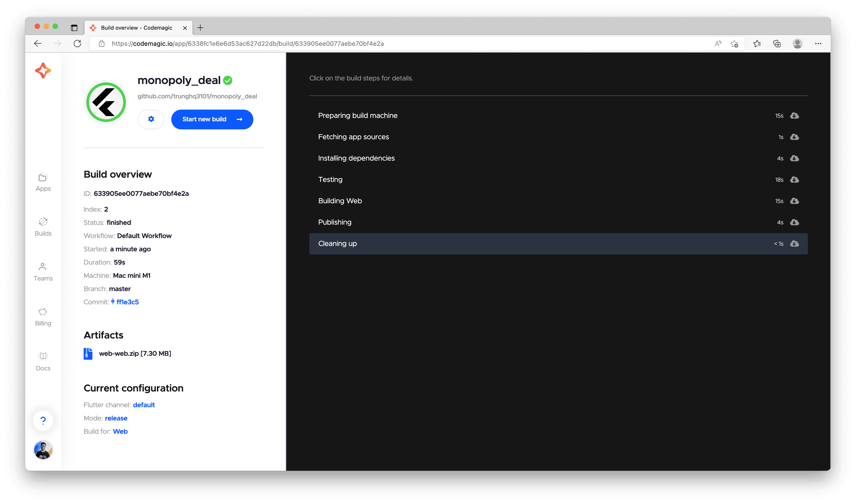Image resolution: width=856 pixels, height=504 pixels.
Task: View site information lock icon
Action: (101, 44)
